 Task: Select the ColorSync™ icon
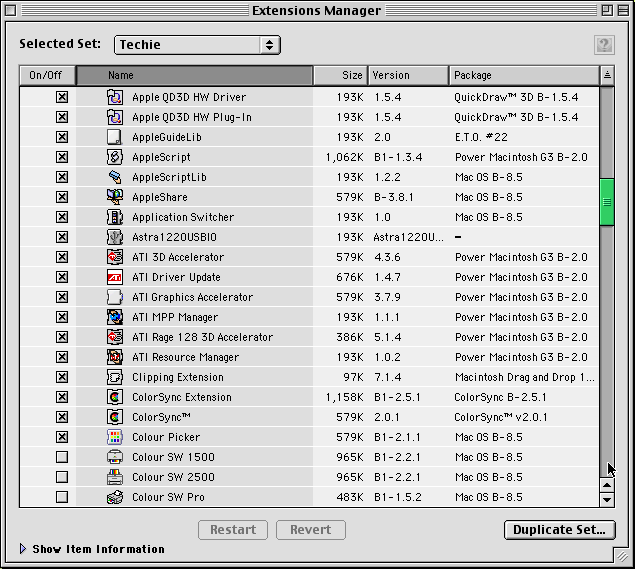pos(115,417)
